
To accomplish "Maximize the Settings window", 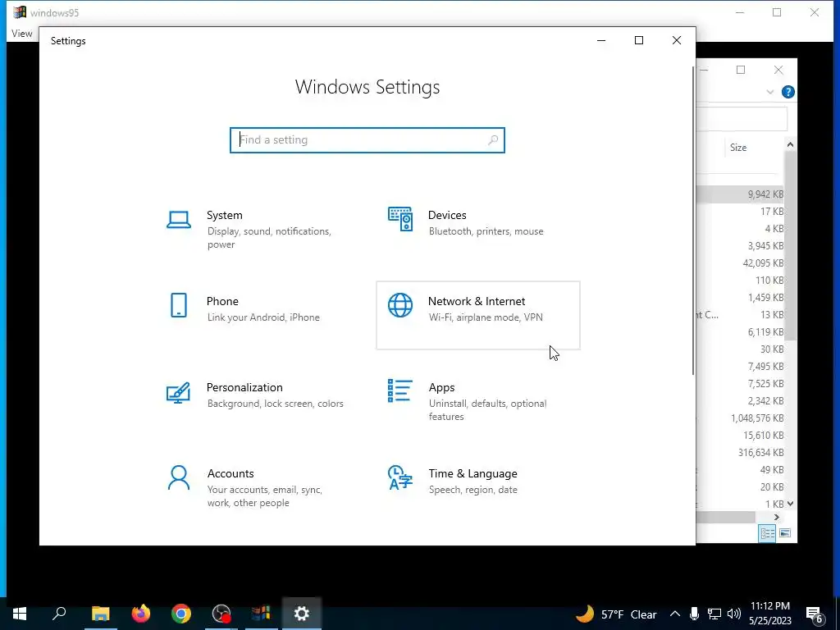I will (x=638, y=40).
